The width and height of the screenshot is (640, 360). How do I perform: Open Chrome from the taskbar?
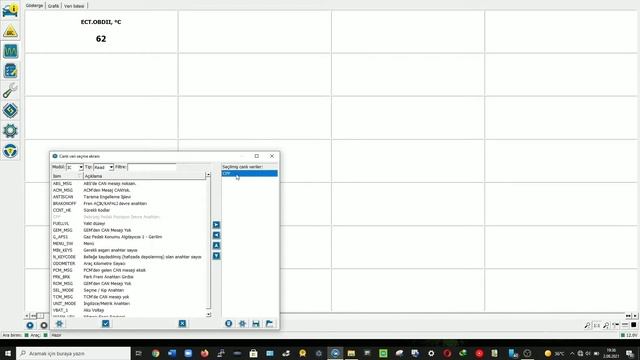click(x=156, y=353)
